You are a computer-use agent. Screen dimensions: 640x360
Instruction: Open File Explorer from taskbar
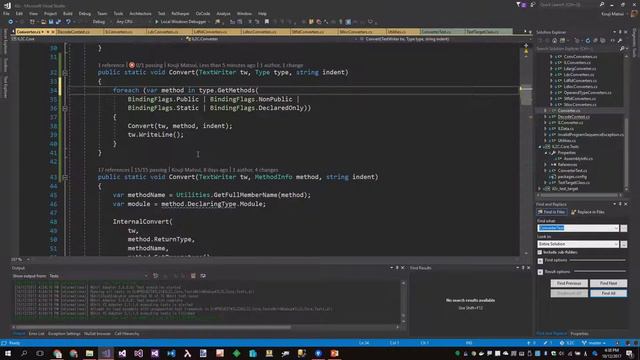pos(89,353)
